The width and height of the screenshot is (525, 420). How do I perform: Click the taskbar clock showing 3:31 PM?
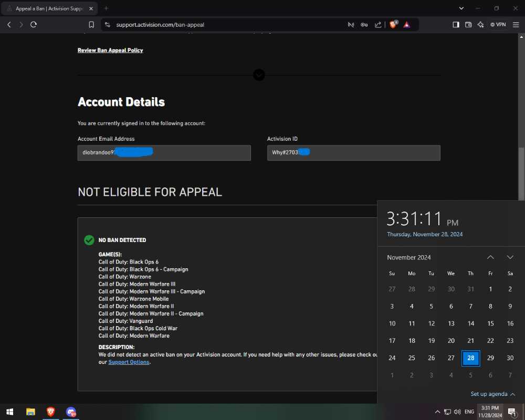(x=490, y=412)
